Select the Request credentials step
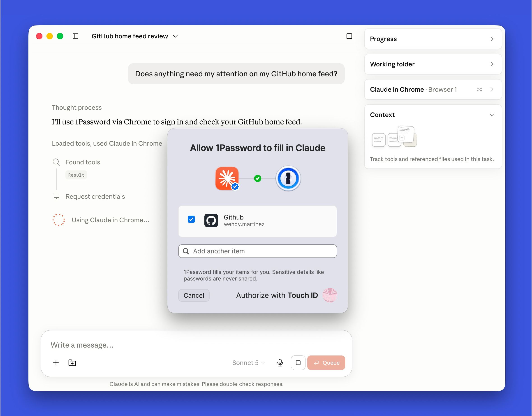This screenshot has height=416, width=532. tap(95, 196)
